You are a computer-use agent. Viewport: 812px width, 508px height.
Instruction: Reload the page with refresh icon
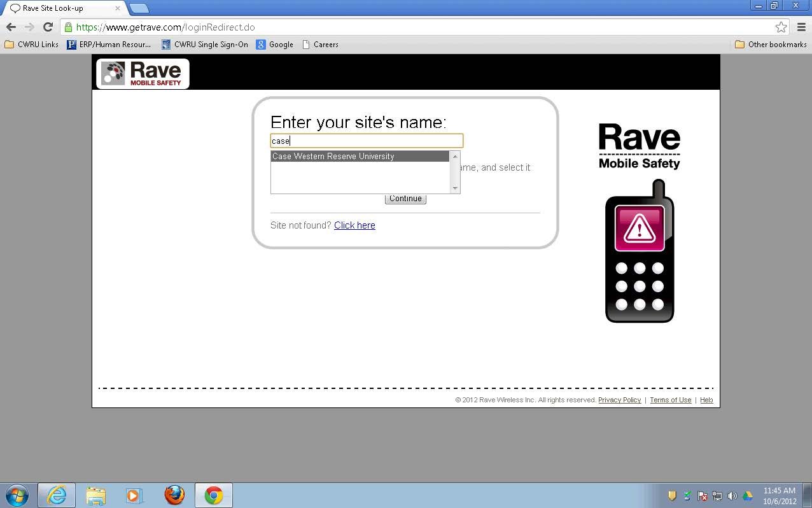coord(48,27)
